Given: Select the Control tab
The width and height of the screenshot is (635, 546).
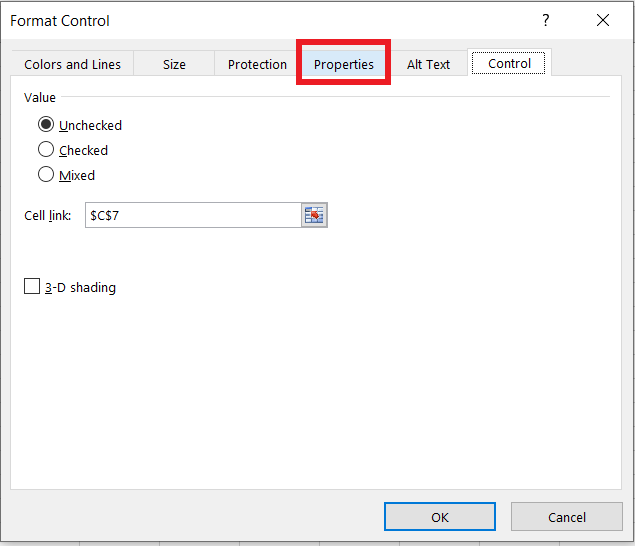Looking at the screenshot, I should [x=509, y=63].
